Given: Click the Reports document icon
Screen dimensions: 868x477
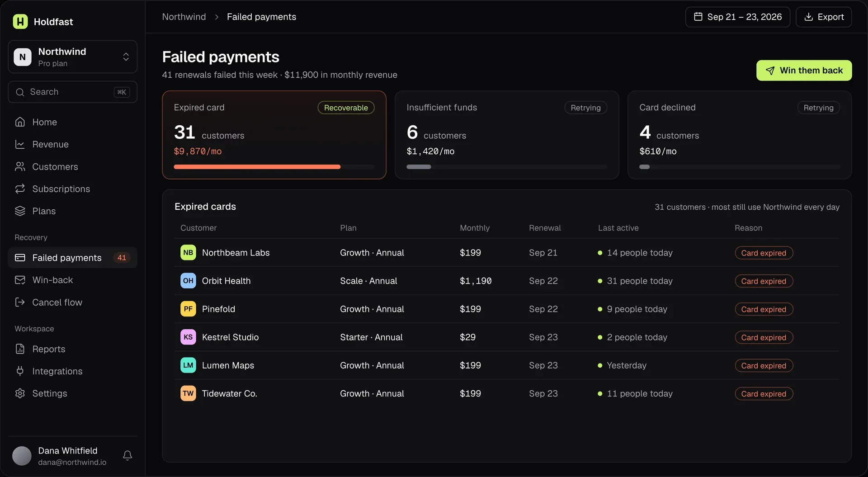Looking at the screenshot, I should click(20, 349).
